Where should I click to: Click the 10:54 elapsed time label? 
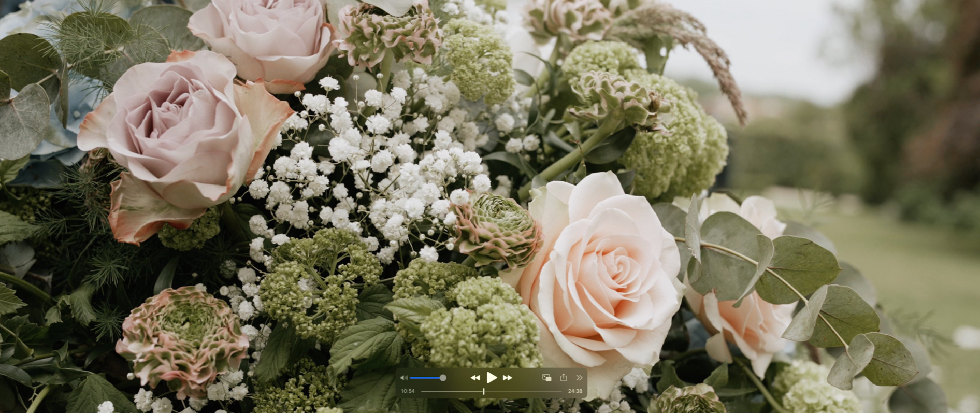408,391
